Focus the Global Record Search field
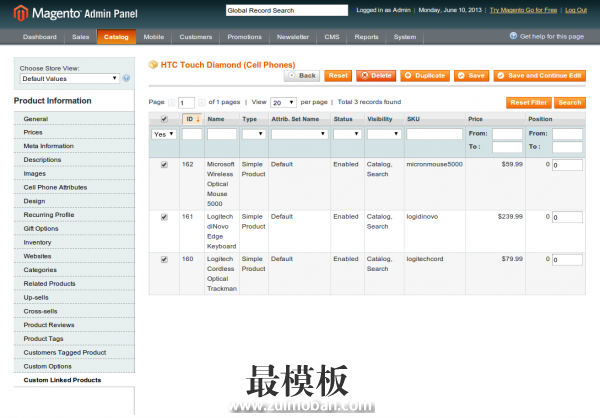Screen dimensions: 600x418 click(x=287, y=10)
